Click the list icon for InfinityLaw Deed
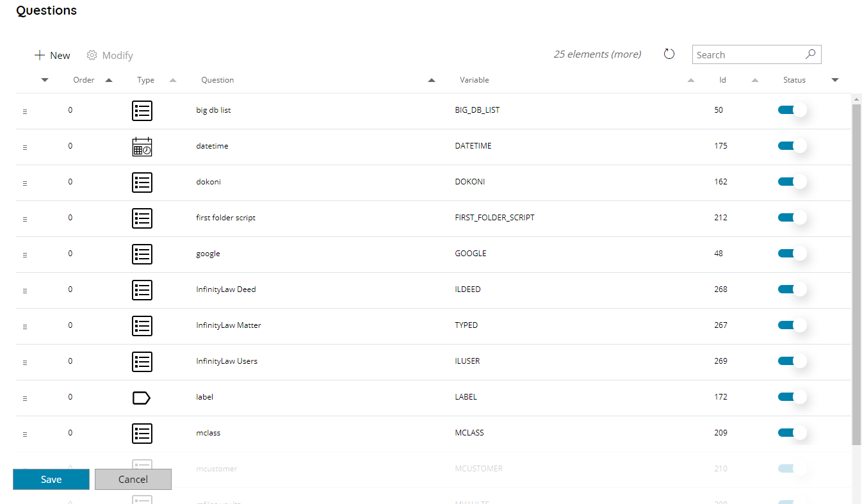This screenshot has width=862, height=504. click(142, 290)
